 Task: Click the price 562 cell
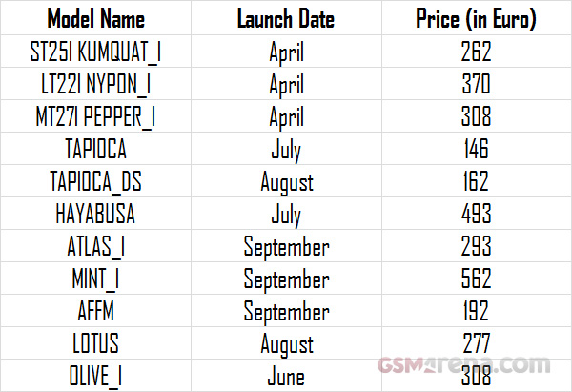pyautogui.click(x=473, y=279)
